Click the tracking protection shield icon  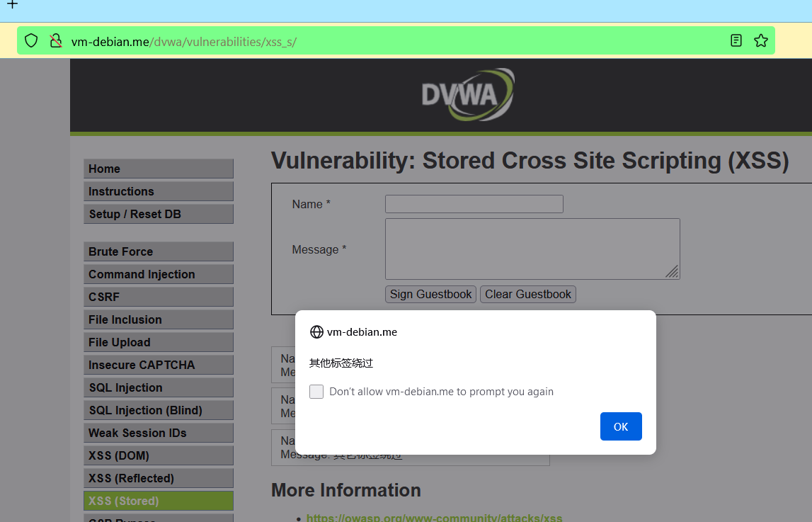(31, 40)
